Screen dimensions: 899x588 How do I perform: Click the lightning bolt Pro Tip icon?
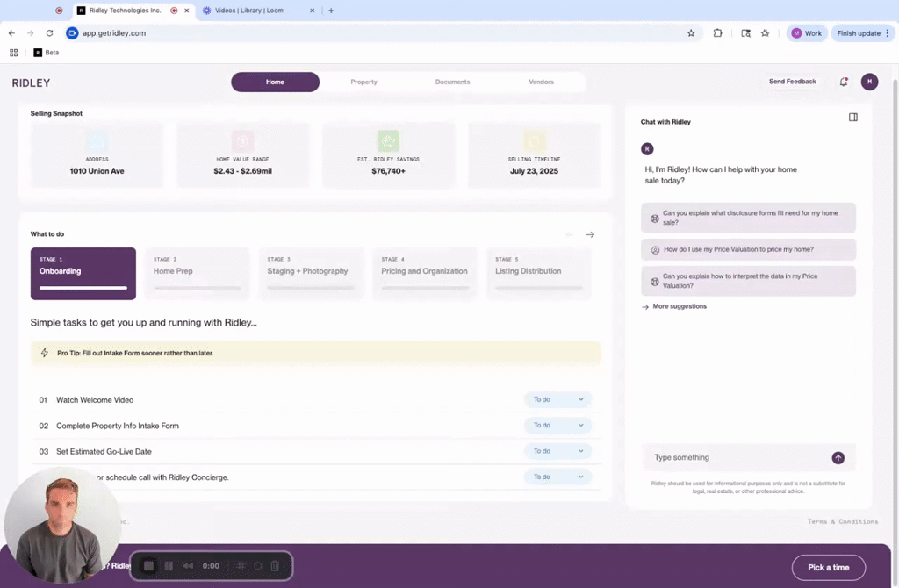pyautogui.click(x=44, y=353)
